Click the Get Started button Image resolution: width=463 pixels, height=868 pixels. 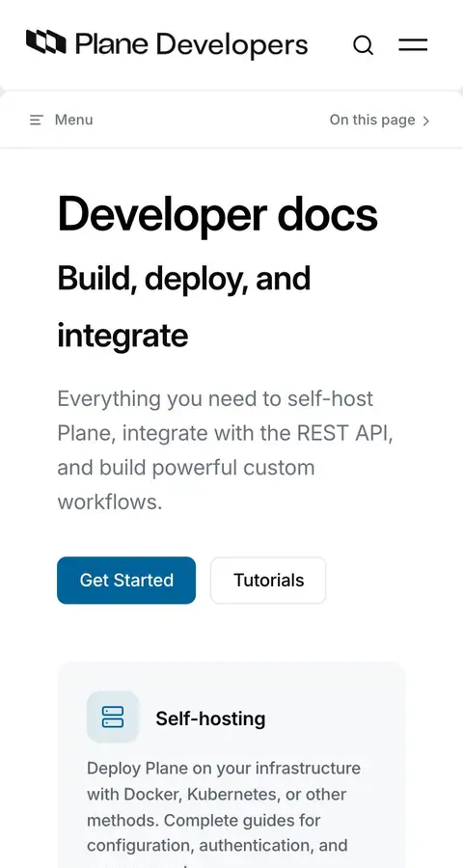126,581
